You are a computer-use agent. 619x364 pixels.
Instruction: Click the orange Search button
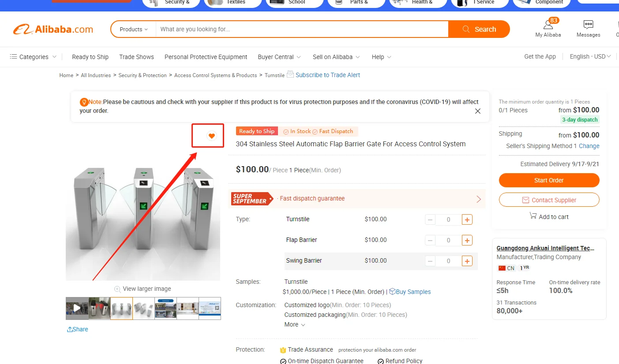click(x=479, y=30)
